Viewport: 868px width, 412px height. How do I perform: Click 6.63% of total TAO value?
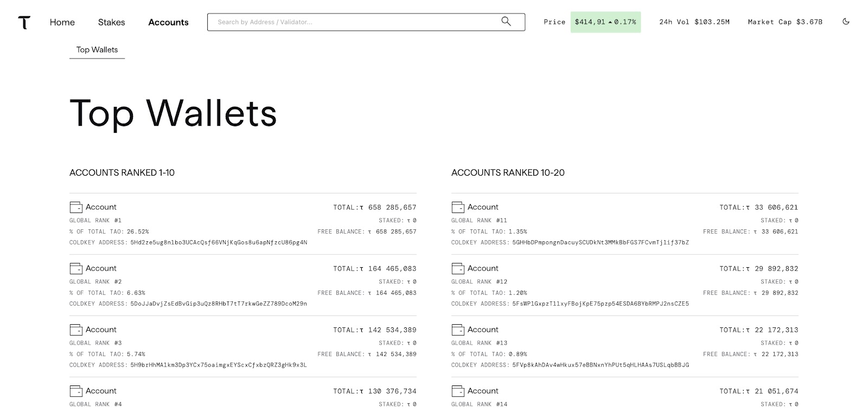pyautogui.click(x=136, y=293)
